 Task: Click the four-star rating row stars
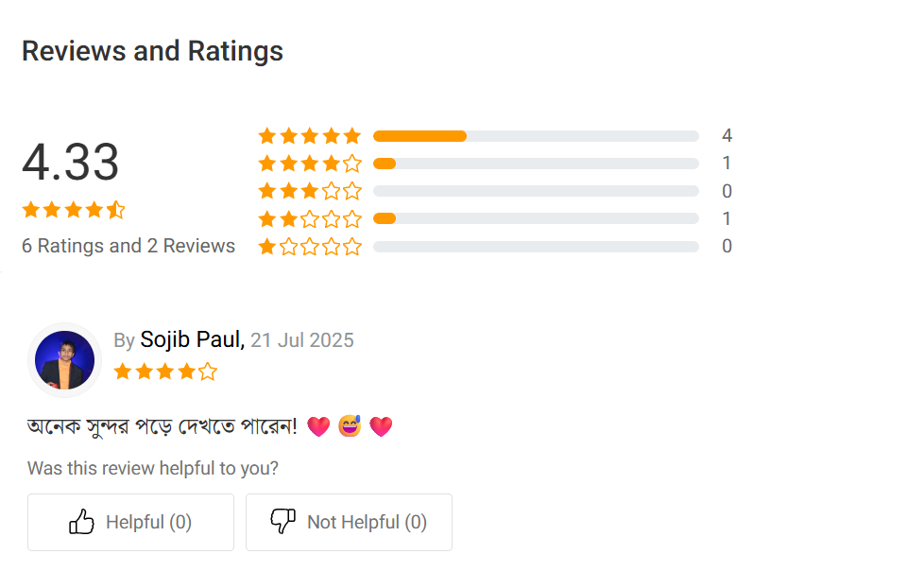click(x=310, y=164)
